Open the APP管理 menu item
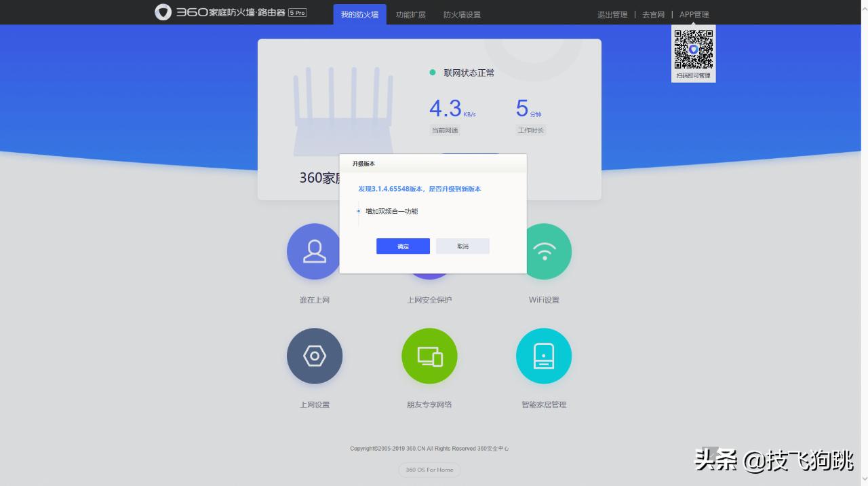The image size is (868, 486). (x=693, y=14)
